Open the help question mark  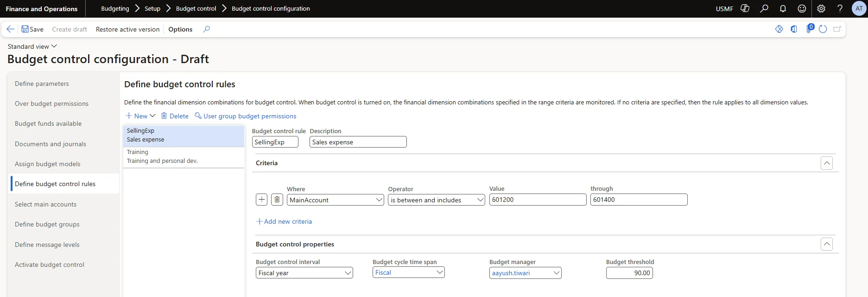pos(840,8)
